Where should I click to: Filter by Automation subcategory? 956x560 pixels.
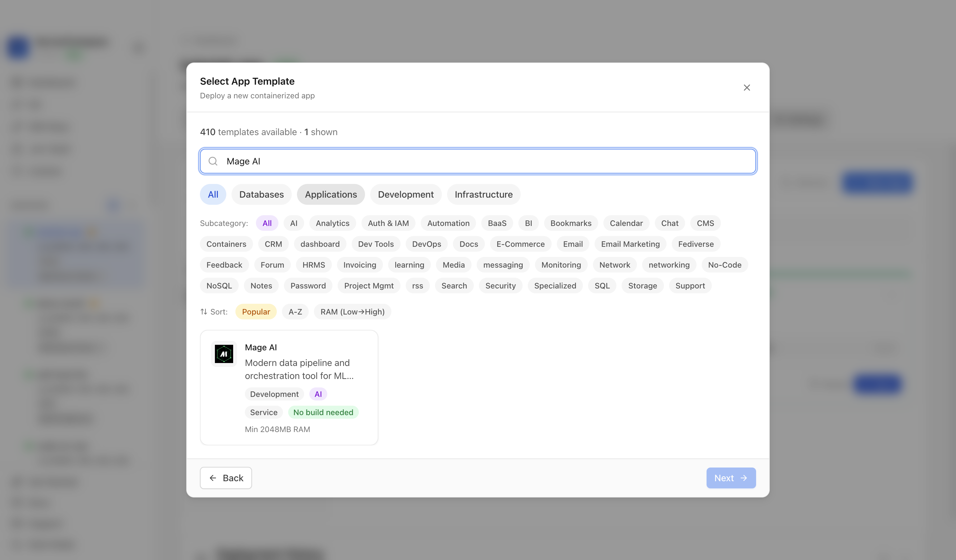[x=448, y=223]
